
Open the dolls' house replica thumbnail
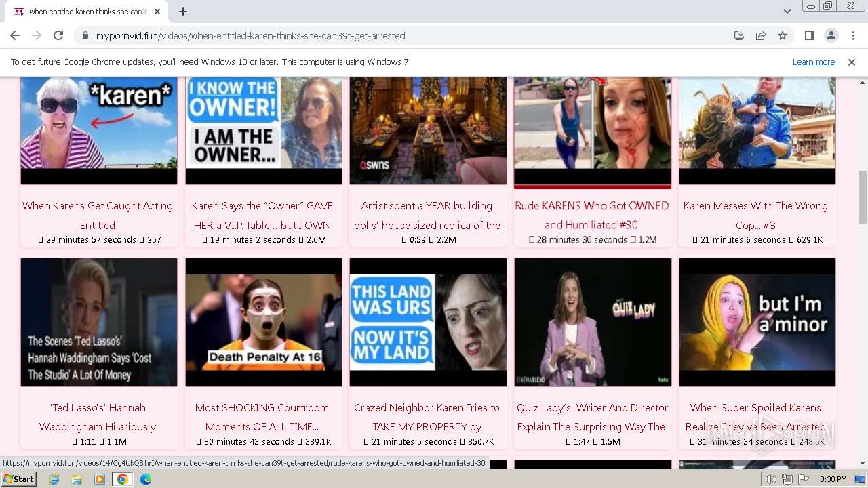[428, 130]
